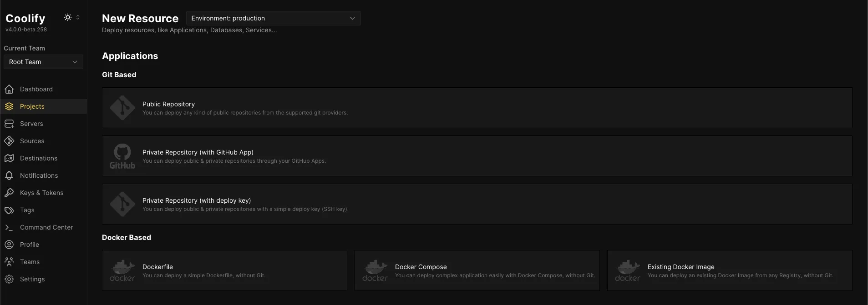This screenshot has height=305, width=868.
Task: Select Existing Docker Image option
Action: point(730,270)
